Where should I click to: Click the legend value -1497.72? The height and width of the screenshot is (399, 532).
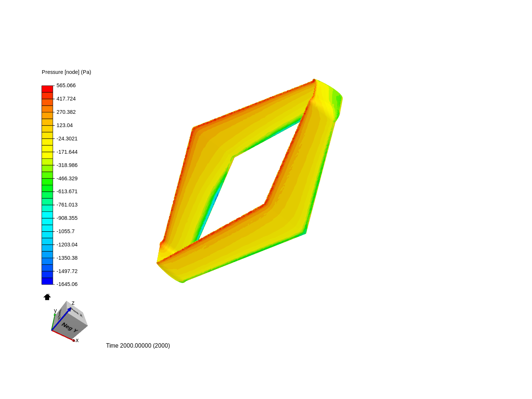pyautogui.click(x=67, y=271)
